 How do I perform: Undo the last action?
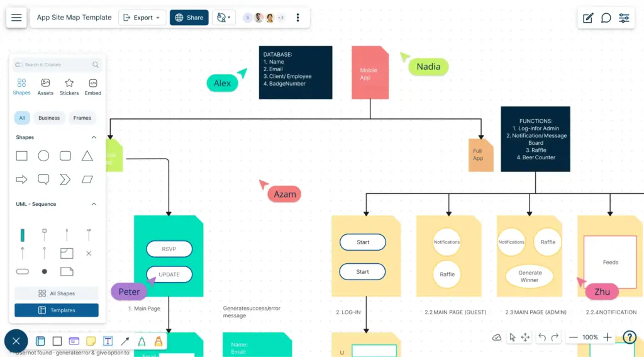pyautogui.click(x=542, y=337)
